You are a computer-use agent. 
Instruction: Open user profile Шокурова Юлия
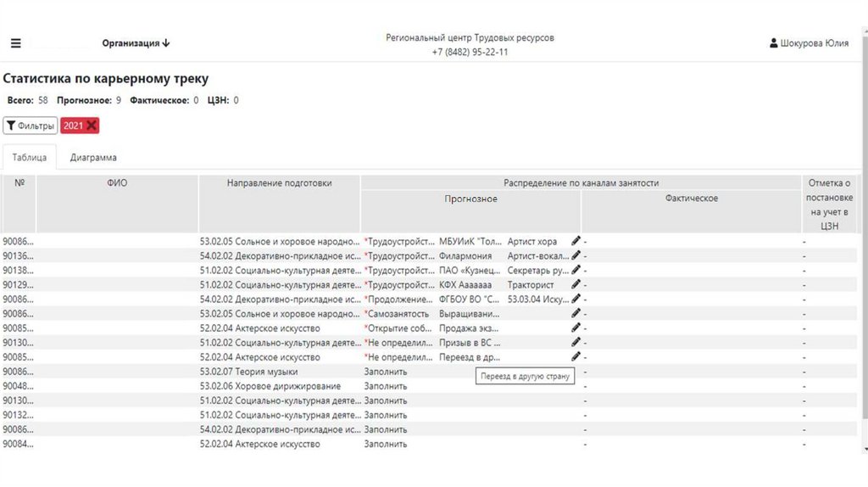[809, 44]
